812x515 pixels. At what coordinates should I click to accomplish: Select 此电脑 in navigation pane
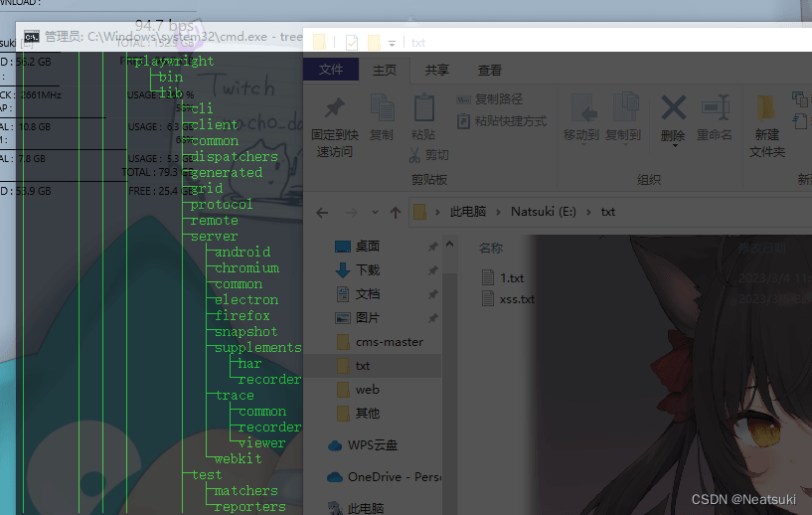356,508
